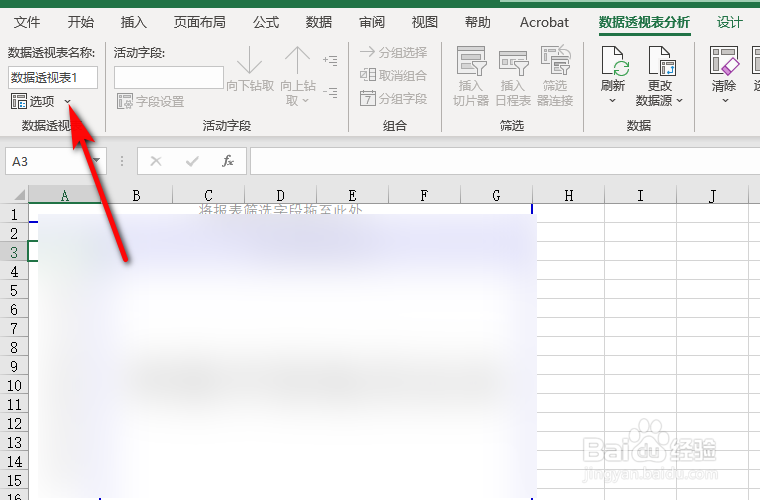
Task: Open the 数据 ribbon tab
Action: point(318,22)
